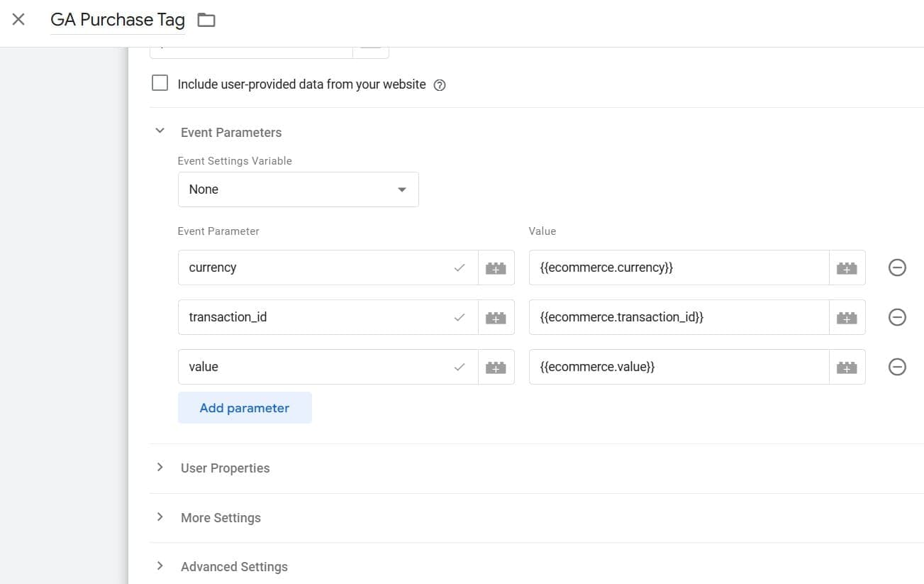924x584 pixels.
Task: Click the Add parameter button
Action: coord(245,408)
